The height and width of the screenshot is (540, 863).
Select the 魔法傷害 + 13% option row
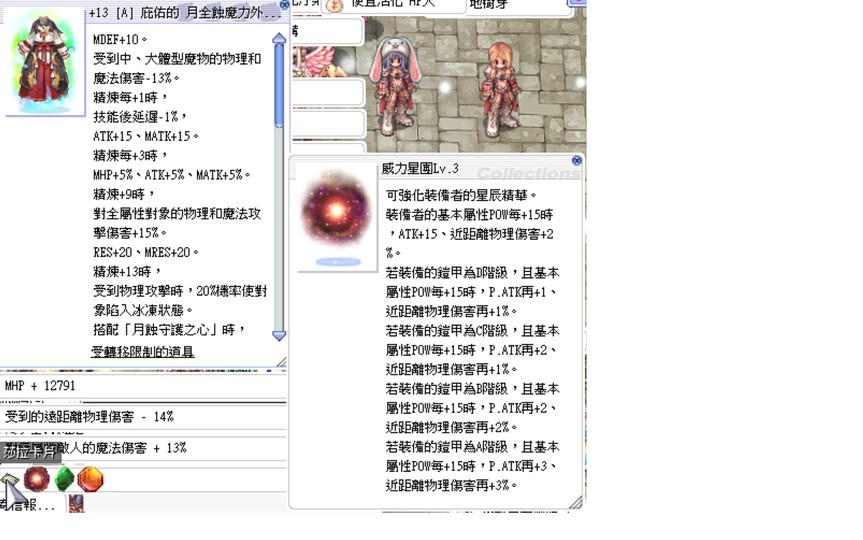pos(140,448)
